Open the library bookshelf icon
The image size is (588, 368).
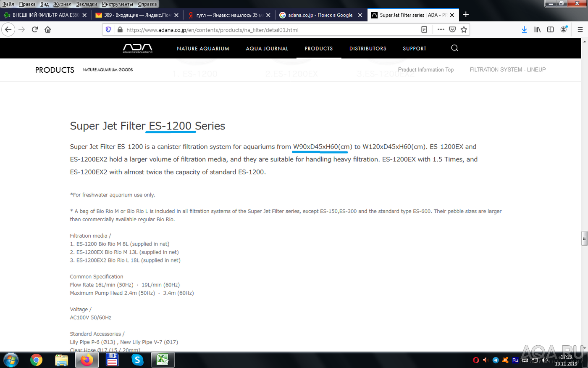[537, 29]
